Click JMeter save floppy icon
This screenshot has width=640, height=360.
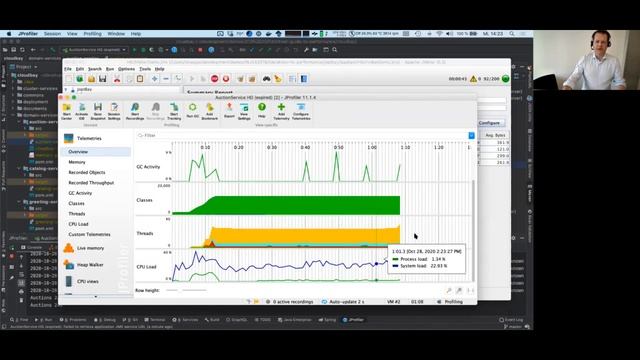(102, 79)
